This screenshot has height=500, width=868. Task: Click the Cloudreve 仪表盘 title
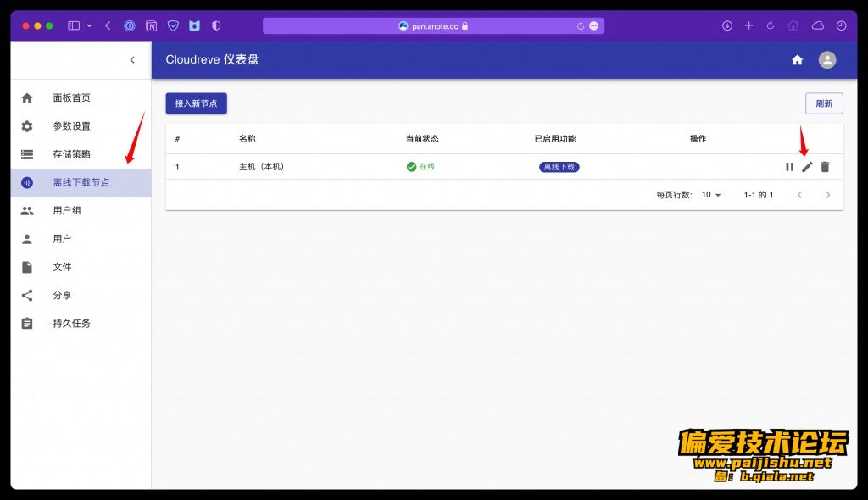(x=213, y=60)
